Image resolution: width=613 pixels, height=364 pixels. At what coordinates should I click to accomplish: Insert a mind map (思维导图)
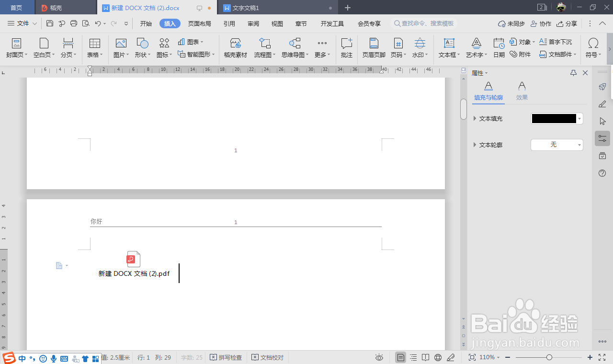(295, 48)
